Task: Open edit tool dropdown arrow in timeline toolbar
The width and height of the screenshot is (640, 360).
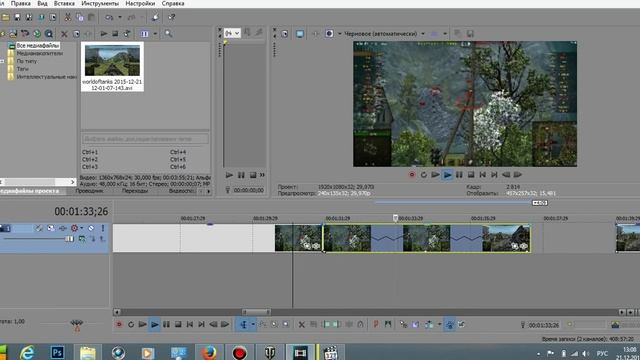Action: coord(253,324)
